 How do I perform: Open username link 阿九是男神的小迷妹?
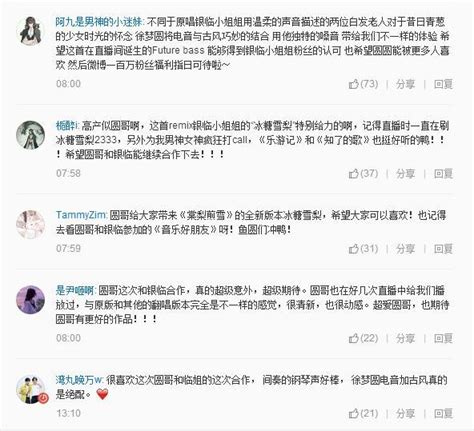99,22
